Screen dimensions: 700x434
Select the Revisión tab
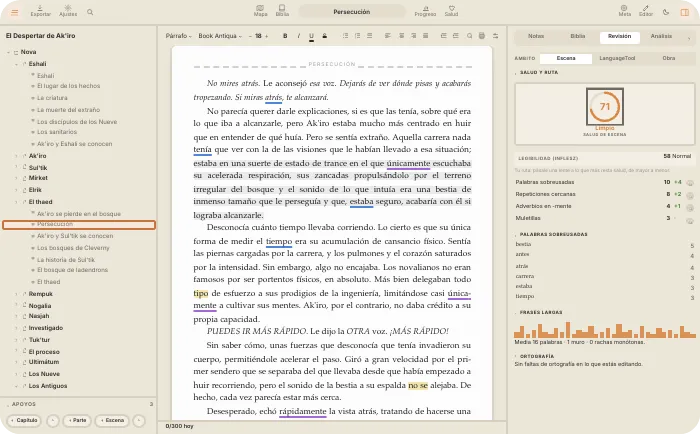[620, 37]
